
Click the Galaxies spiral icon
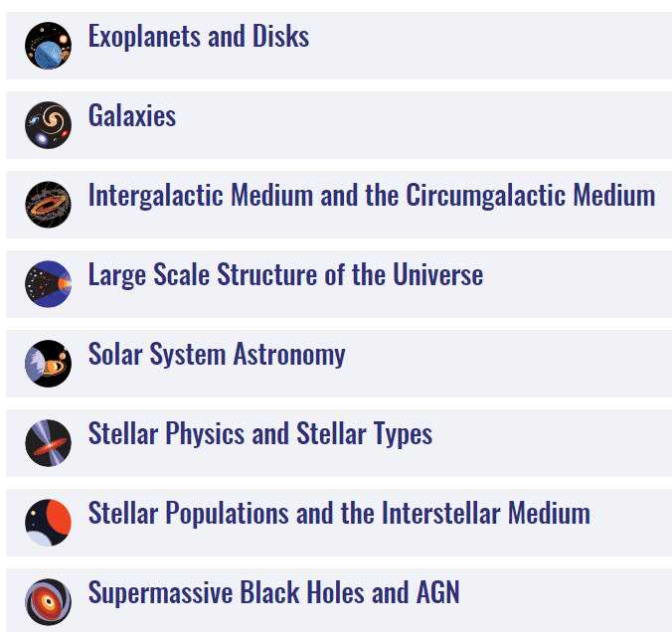point(48,125)
